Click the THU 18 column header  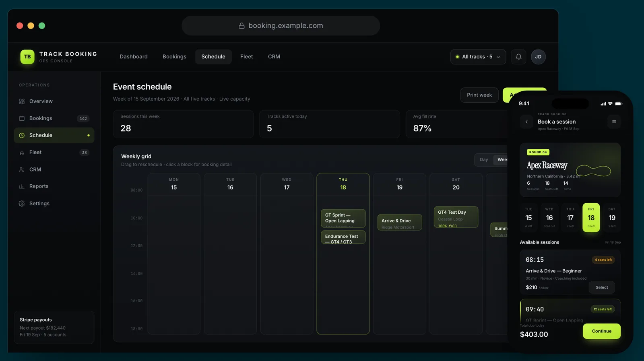(343, 184)
